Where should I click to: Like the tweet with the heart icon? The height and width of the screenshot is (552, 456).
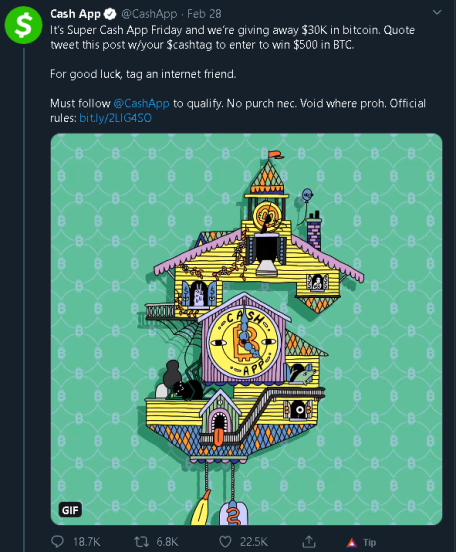[x=225, y=542]
